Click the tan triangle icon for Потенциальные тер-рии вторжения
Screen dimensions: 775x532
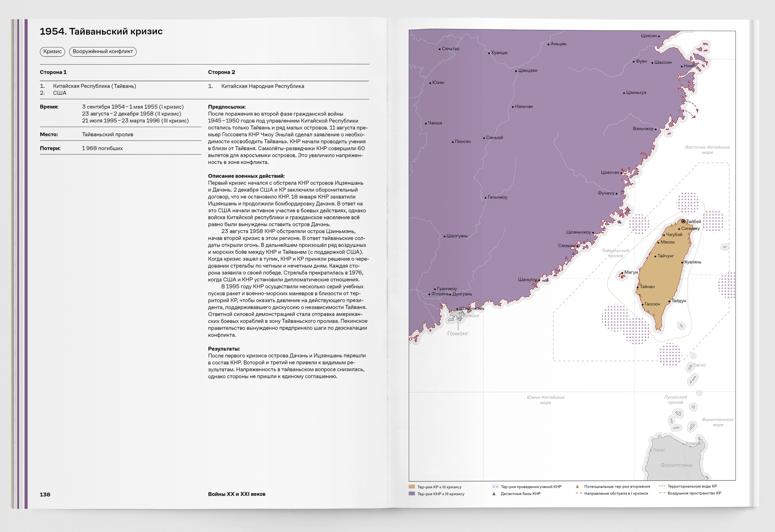[577, 486]
